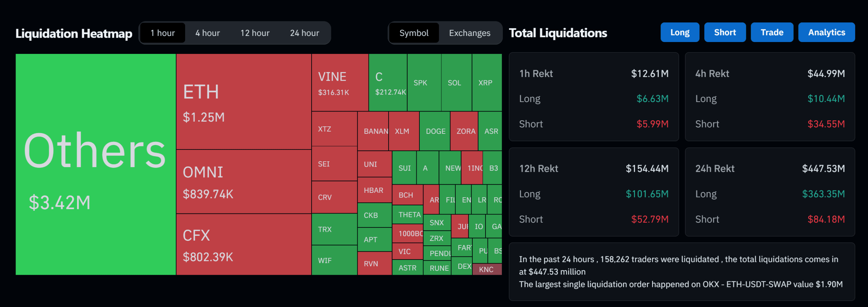Screen dimensions: 868x307
Task: Click the Long liquidations button
Action: click(x=679, y=32)
